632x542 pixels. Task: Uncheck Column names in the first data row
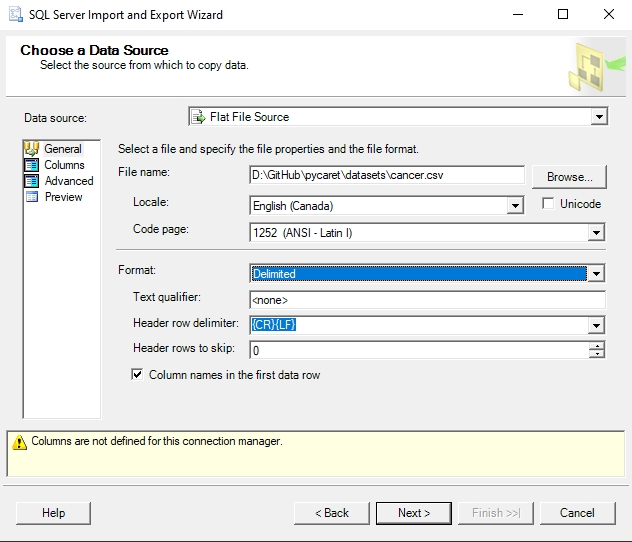coord(138,375)
